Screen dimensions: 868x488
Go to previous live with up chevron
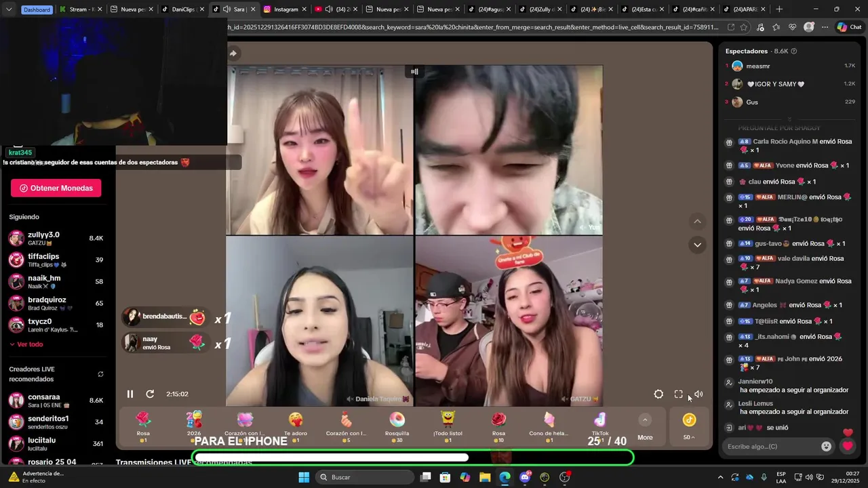pyautogui.click(x=697, y=221)
